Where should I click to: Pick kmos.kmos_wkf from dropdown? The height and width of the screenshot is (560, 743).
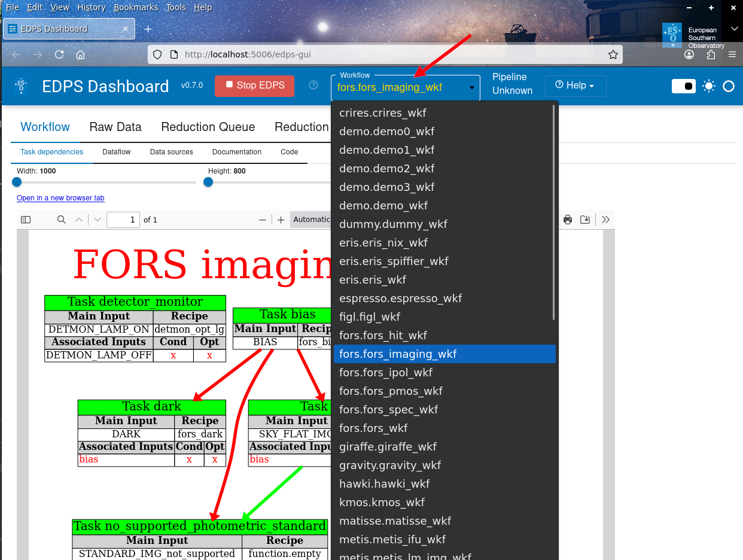(444, 502)
